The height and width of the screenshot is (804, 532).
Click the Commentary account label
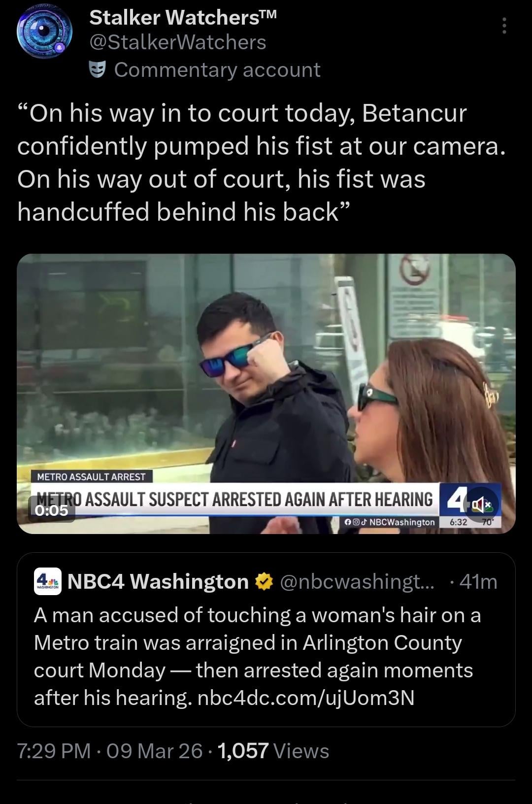pyautogui.click(x=217, y=70)
